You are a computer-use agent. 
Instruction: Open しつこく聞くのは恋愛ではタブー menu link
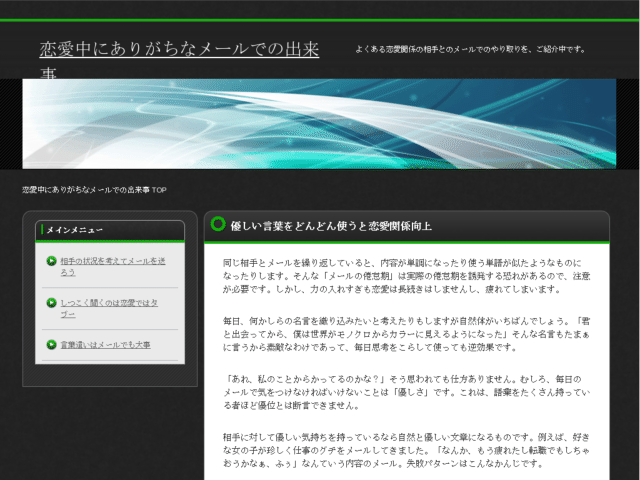109,309
